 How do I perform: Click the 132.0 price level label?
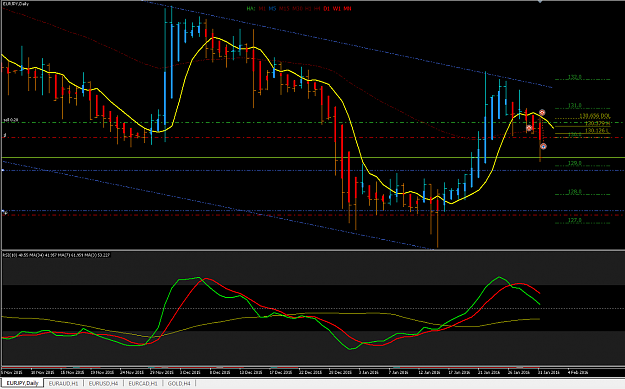(x=575, y=77)
